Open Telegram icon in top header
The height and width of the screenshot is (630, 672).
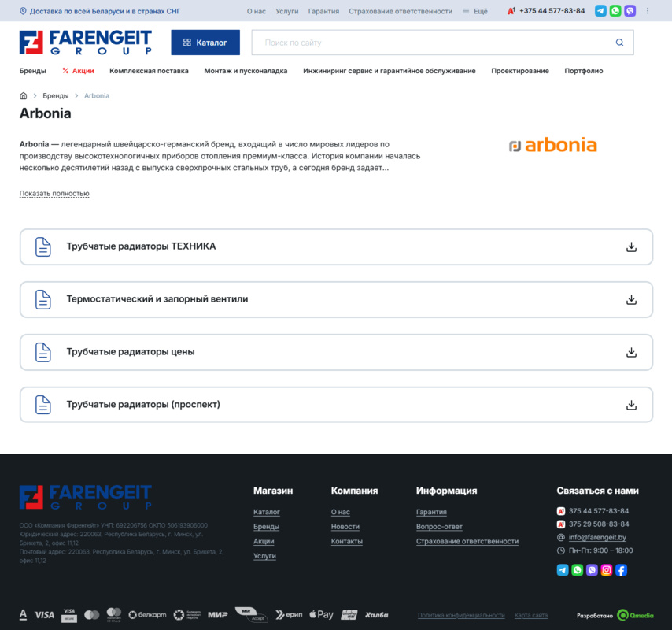[x=600, y=11]
